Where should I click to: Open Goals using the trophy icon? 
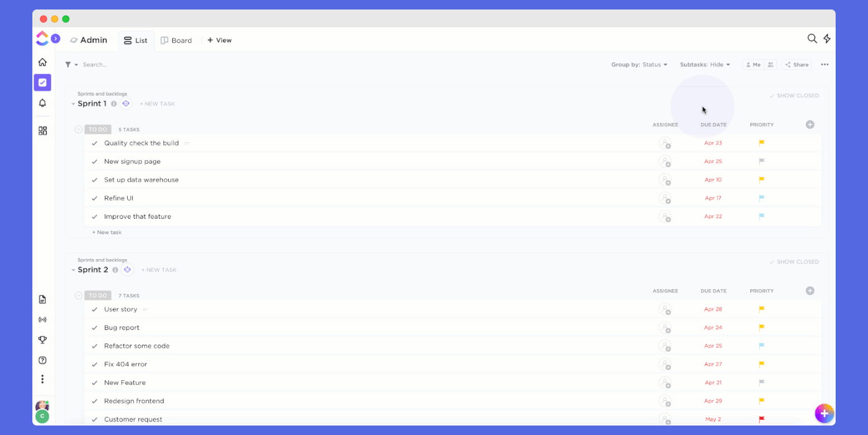(x=42, y=340)
